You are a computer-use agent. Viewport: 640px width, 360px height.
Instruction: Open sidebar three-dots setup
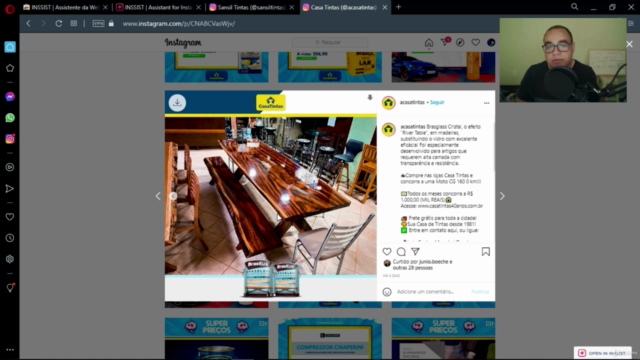(x=10, y=350)
